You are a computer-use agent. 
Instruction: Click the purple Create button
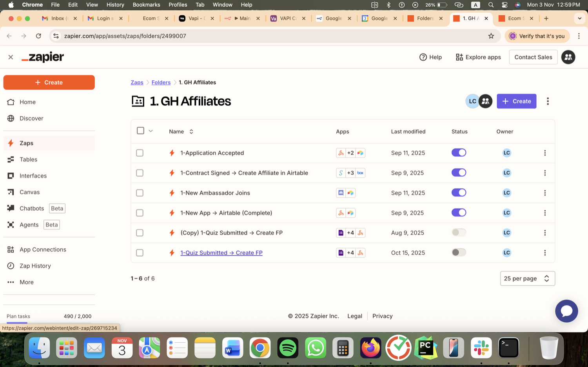(x=516, y=101)
